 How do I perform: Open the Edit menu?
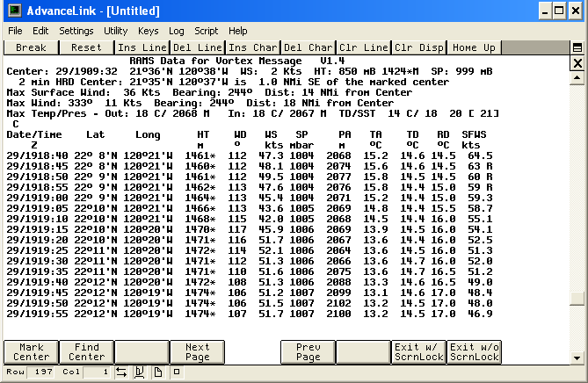pos(40,31)
